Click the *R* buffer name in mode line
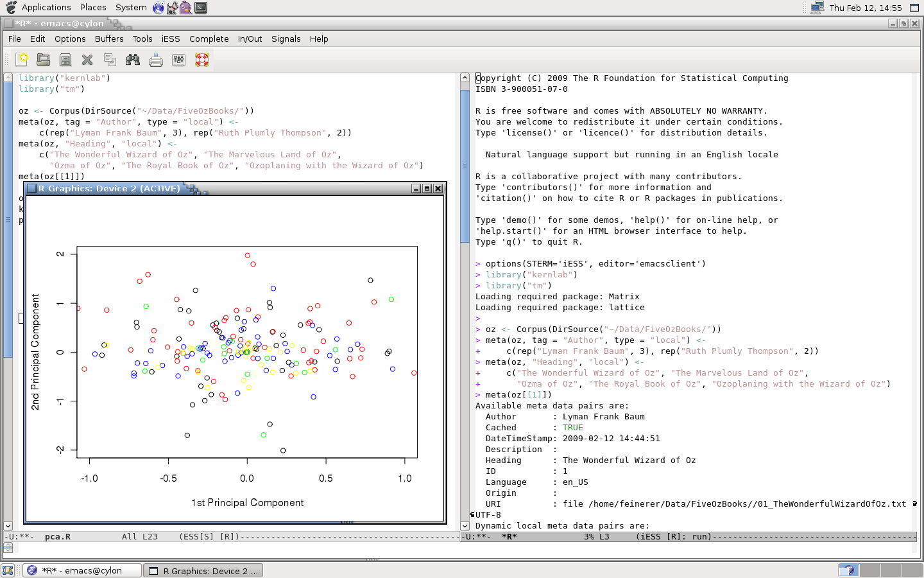 tap(509, 537)
